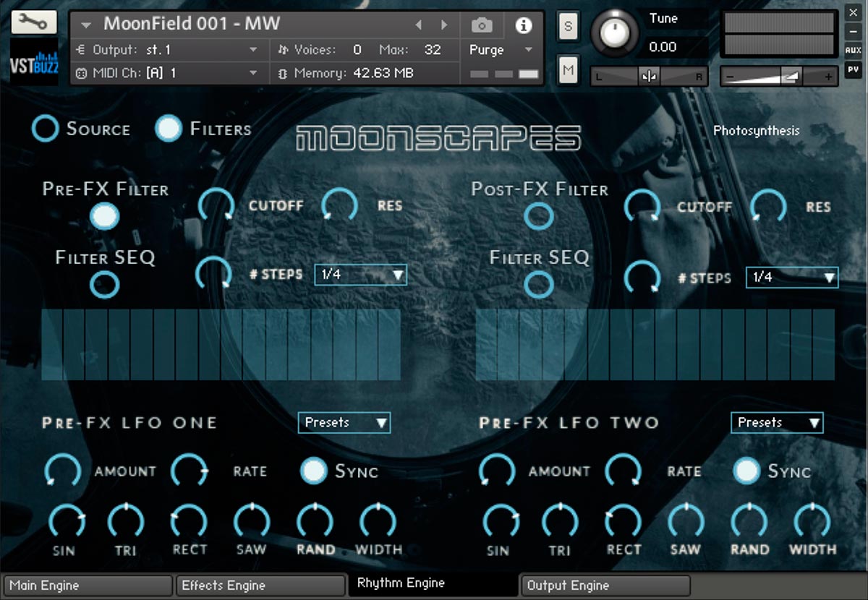This screenshot has height=600, width=868.
Task: Select the Filters radio button
Action: coord(169,129)
